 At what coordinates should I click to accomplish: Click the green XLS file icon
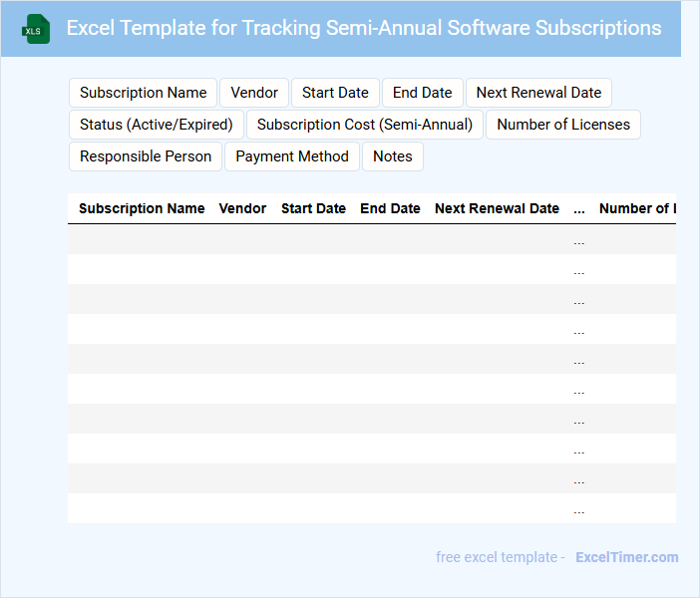tap(36, 29)
